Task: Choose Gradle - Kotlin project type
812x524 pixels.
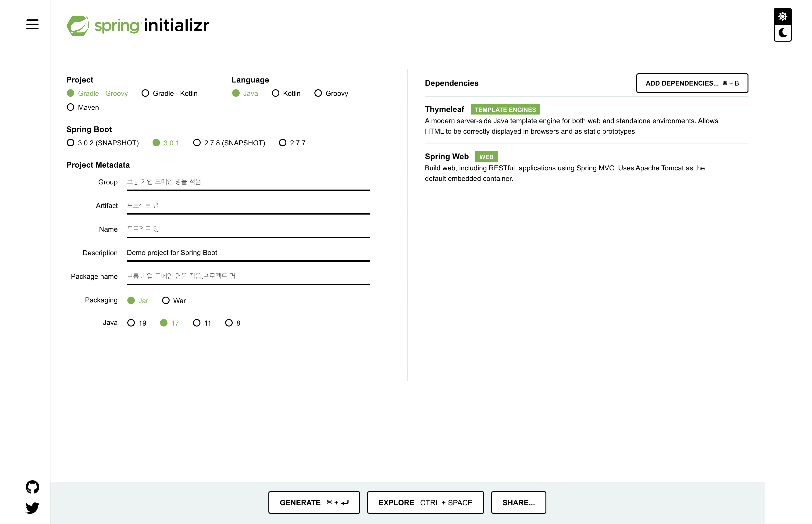Action: click(x=145, y=93)
